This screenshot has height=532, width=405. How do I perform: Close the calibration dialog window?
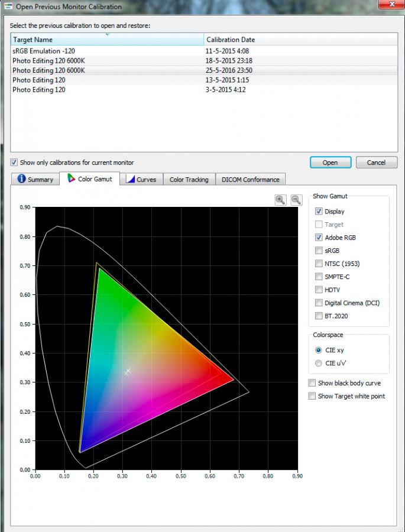point(392,4)
